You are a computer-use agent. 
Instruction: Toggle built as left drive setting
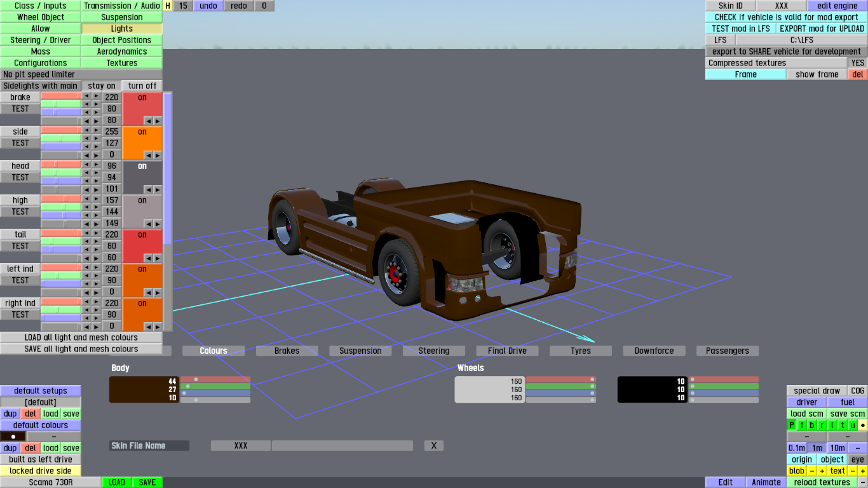pos(41,459)
